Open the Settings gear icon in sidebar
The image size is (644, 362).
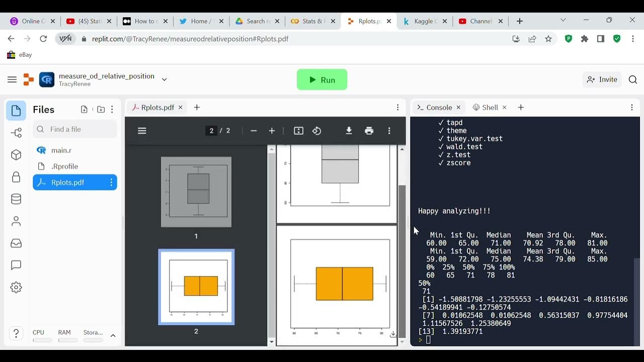(x=16, y=288)
